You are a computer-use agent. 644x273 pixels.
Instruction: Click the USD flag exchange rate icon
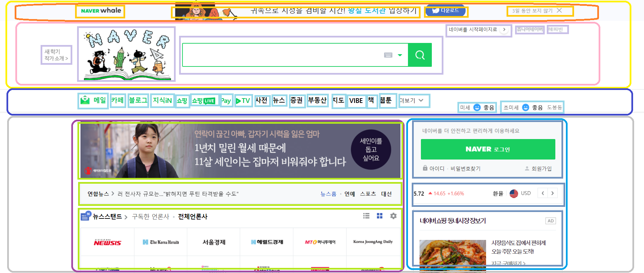(x=514, y=194)
